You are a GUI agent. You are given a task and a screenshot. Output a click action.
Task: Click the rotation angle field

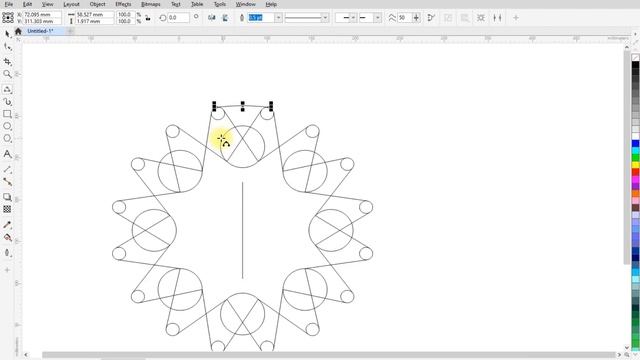coord(178,18)
